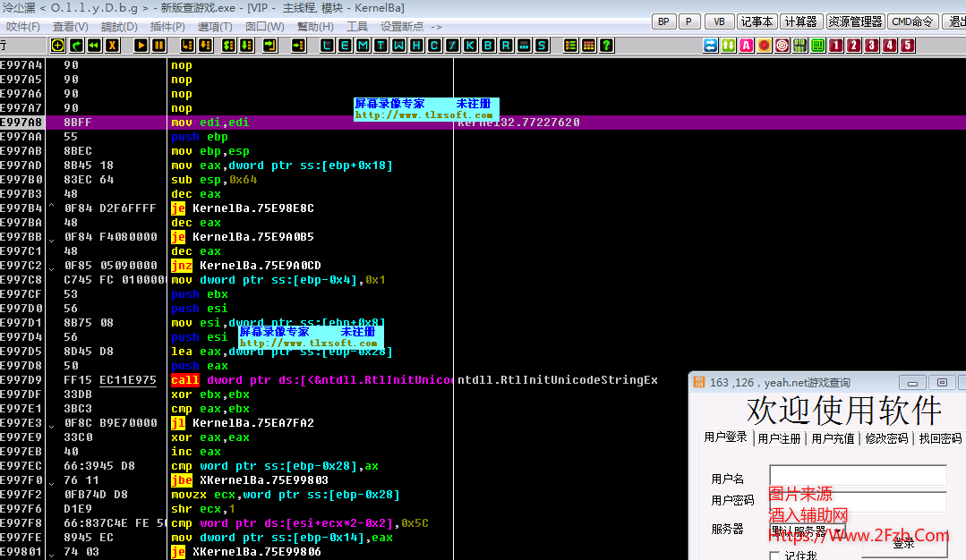
Task: Open the 插件(P) plugins menu
Action: [168, 27]
